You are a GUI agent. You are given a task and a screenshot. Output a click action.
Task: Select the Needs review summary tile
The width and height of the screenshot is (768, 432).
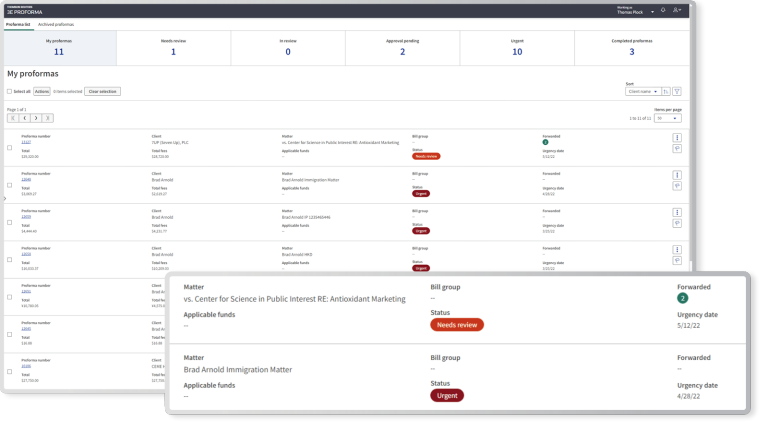click(x=173, y=47)
